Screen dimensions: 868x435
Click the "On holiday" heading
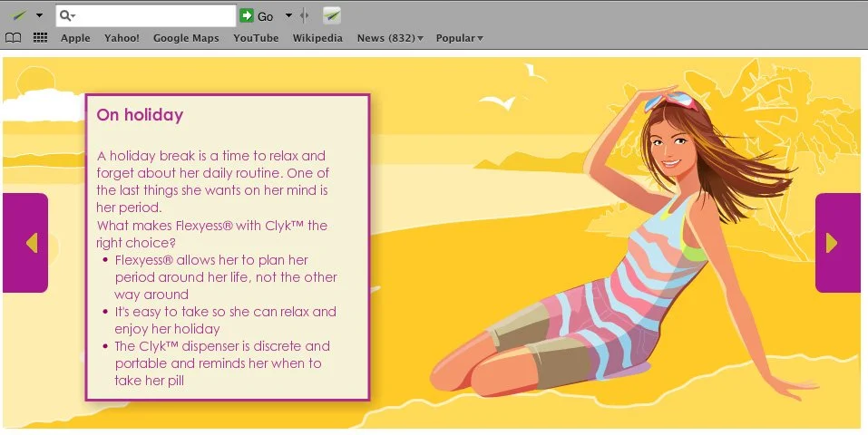pyautogui.click(x=140, y=114)
